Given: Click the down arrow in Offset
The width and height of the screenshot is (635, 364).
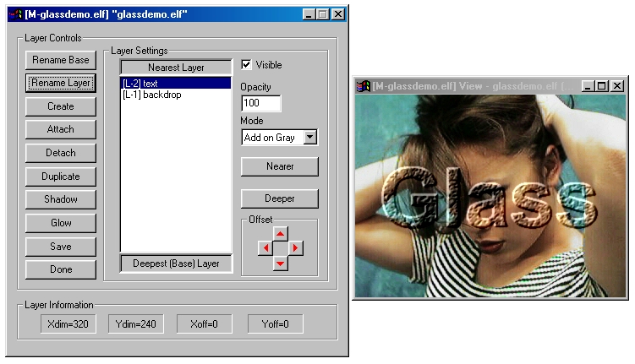Looking at the screenshot, I should [x=281, y=263].
